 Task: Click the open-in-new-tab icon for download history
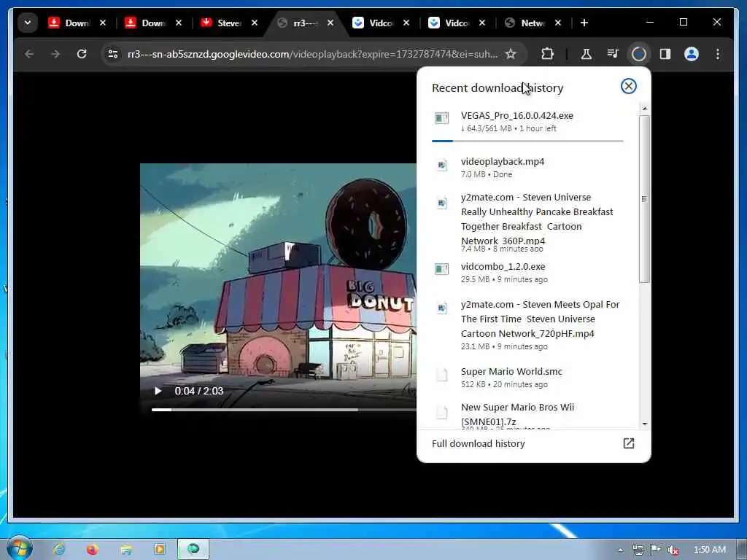click(628, 443)
